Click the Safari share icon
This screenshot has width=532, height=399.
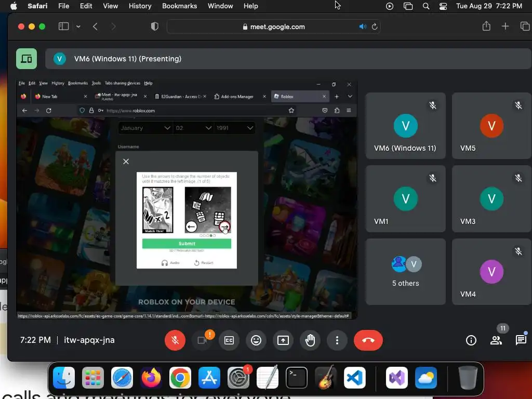click(x=486, y=26)
